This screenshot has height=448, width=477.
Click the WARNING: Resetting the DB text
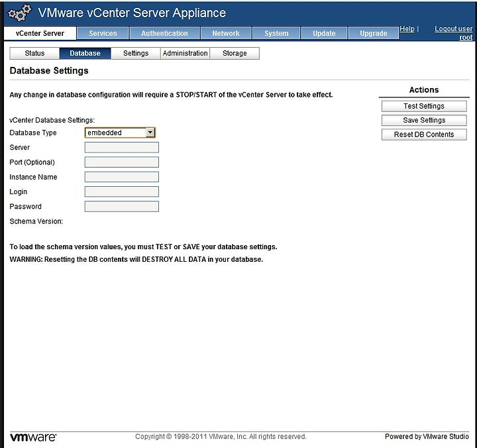point(136,259)
